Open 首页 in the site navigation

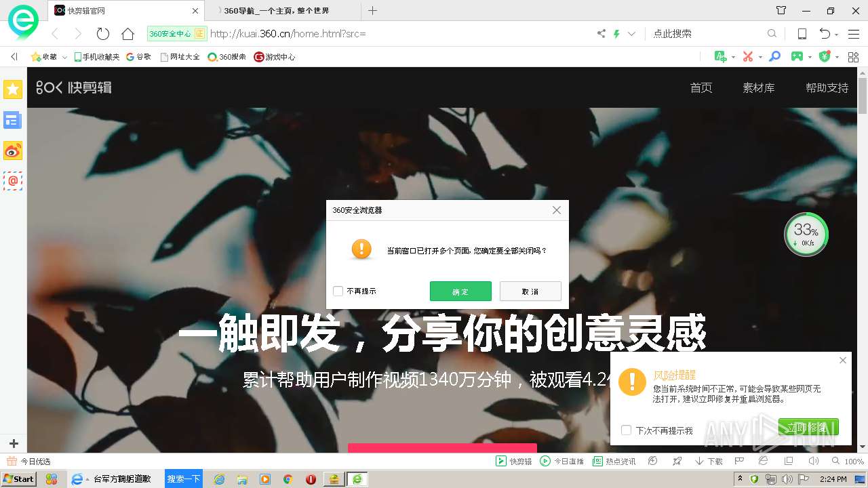(701, 87)
